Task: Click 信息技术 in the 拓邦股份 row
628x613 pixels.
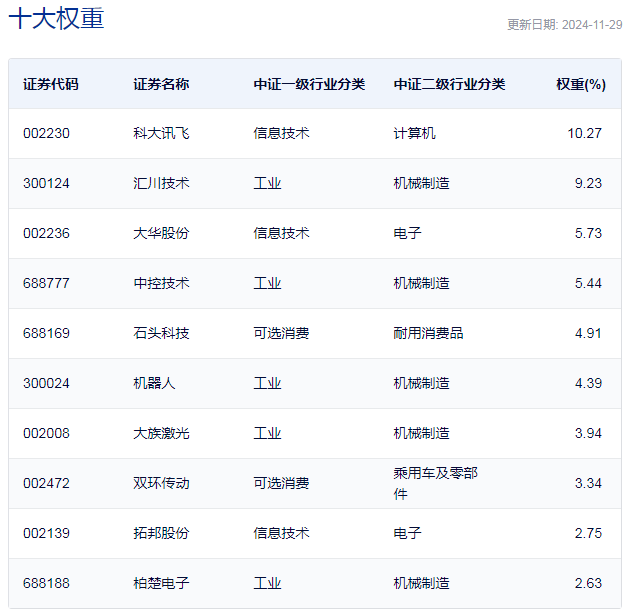Action: click(281, 534)
